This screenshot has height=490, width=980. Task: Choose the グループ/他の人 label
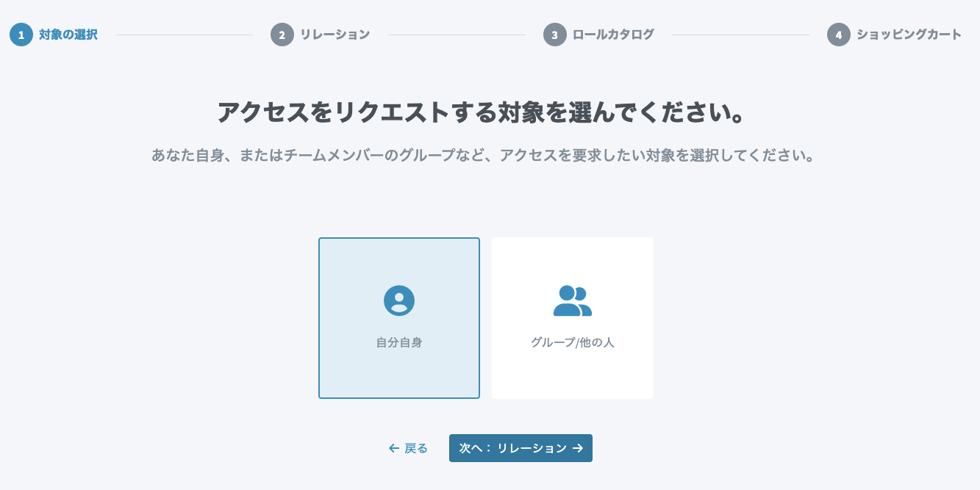(573, 342)
